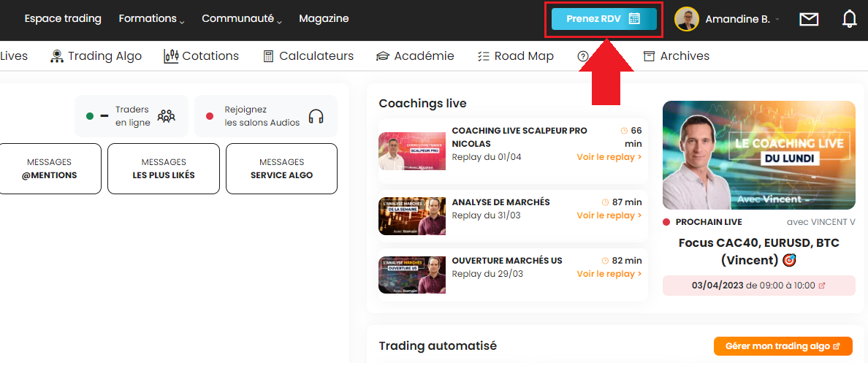The image size is (868, 371).
Task: Expand the Communauté dropdown menu
Action: pyautogui.click(x=242, y=19)
